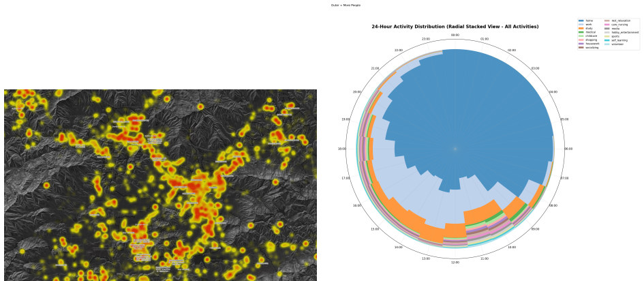The height and width of the screenshot is (281, 644).
Task: Click the care_nursing pink legend swatch
Action: click(x=607, y=25)
